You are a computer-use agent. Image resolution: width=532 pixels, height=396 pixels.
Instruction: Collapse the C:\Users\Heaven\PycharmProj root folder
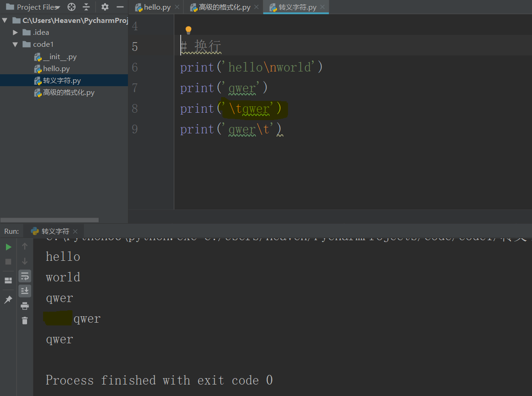pyautogui.click(x=5, y=20)
